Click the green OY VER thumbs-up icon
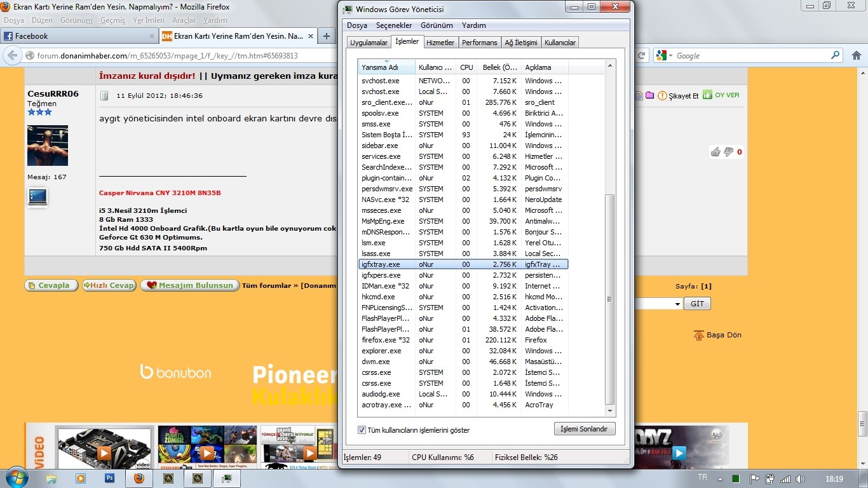The height and width of the screenshot is (488, 868). coord(707,95)
